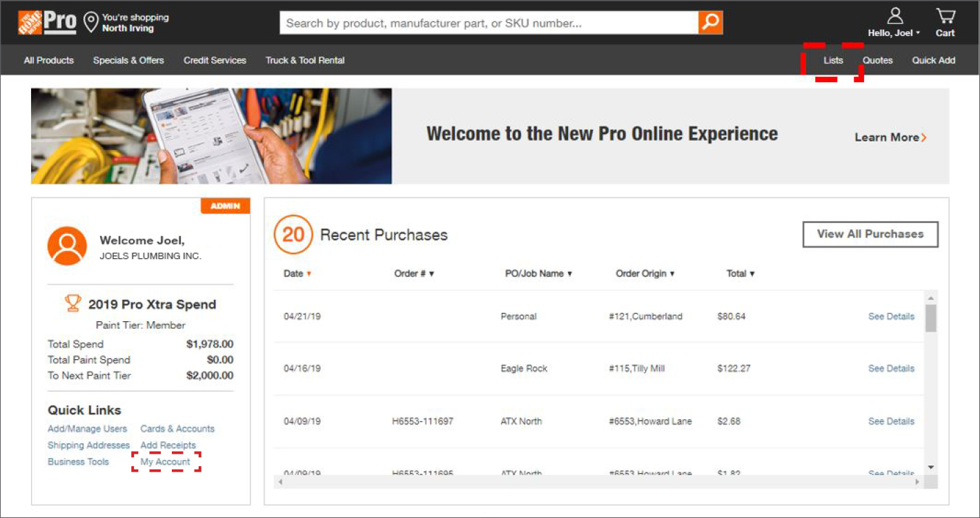Sort by the Total column arrow
Viewport: 980px width, 518px height.
[754, 274]
